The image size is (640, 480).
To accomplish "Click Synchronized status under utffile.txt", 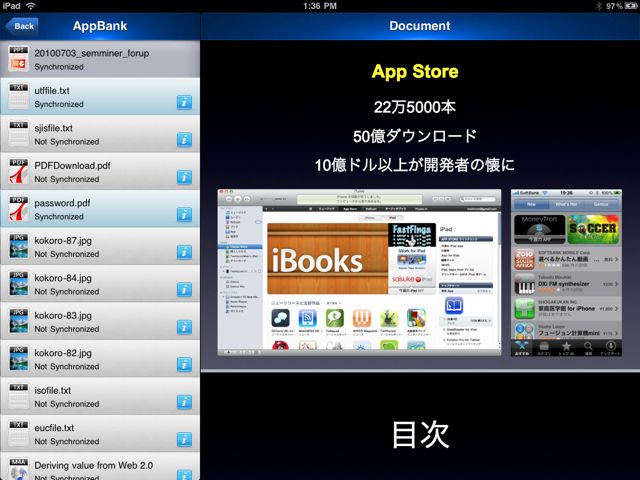I will [59, 104].
